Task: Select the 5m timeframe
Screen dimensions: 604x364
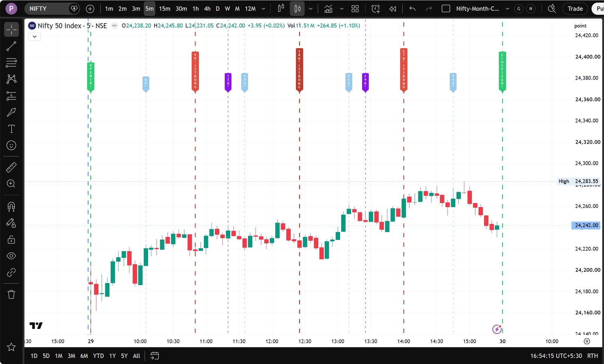Action: click(149, 9)
